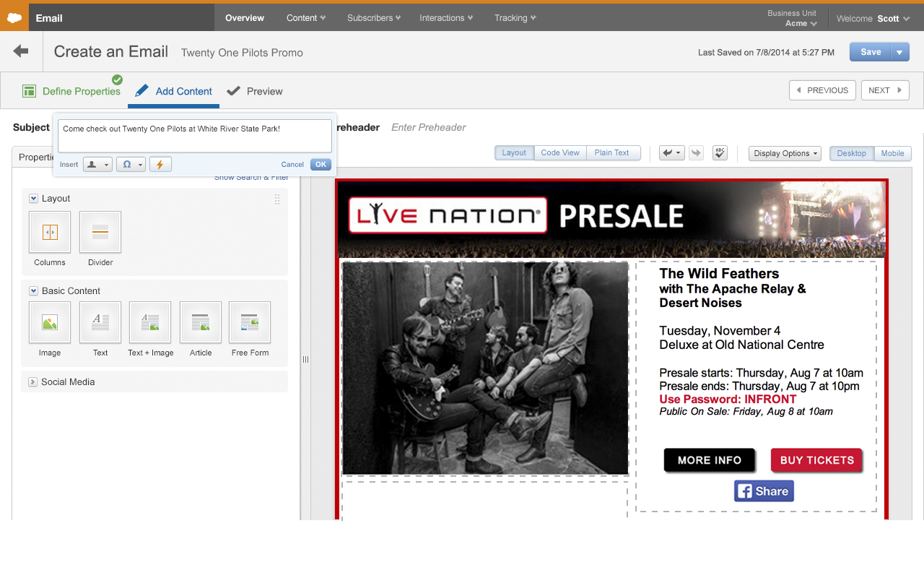Click the subject line text field

[x=195, y=136]
